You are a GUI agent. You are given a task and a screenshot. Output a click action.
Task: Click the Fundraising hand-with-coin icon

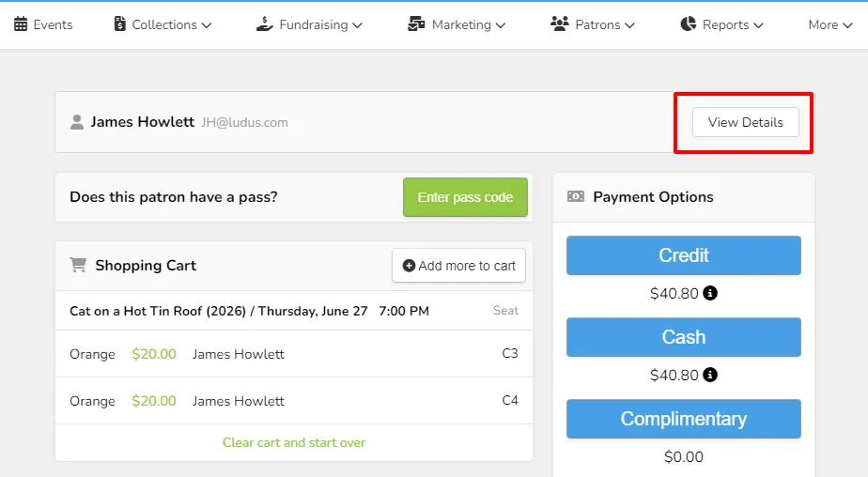pos(265,23)
